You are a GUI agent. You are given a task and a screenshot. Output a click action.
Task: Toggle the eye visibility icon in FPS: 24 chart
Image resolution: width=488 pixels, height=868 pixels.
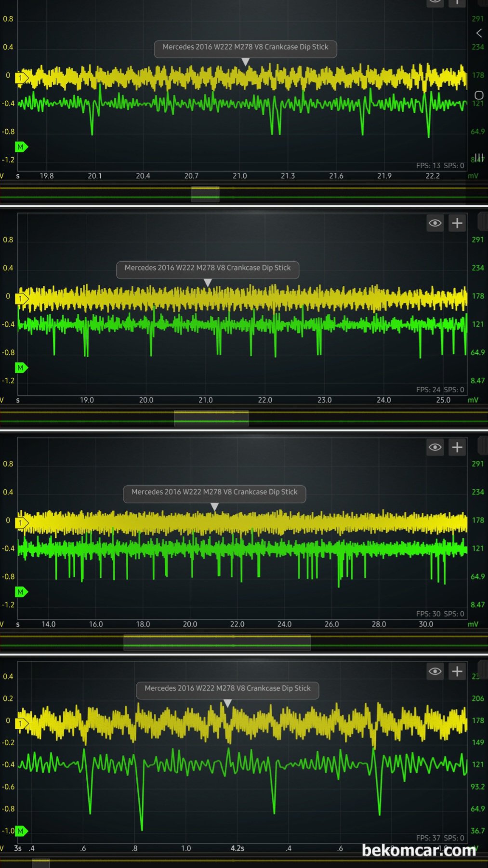[x=435, y=223]
